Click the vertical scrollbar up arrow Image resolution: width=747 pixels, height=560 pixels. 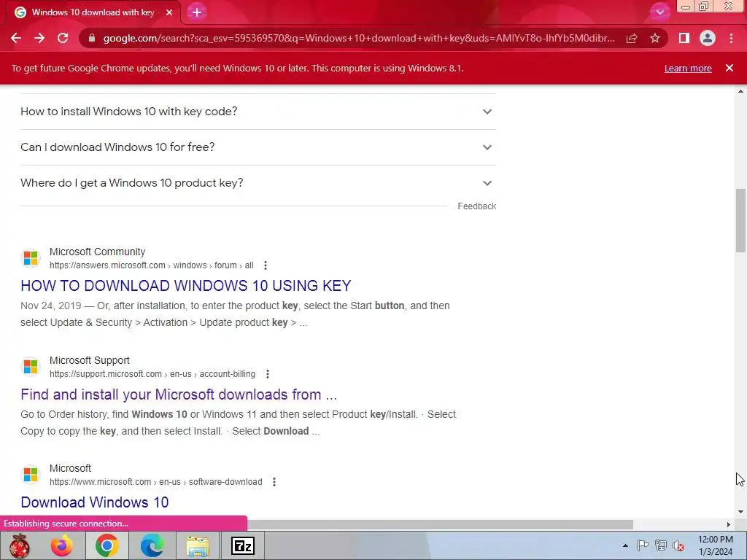coord(740,91)
